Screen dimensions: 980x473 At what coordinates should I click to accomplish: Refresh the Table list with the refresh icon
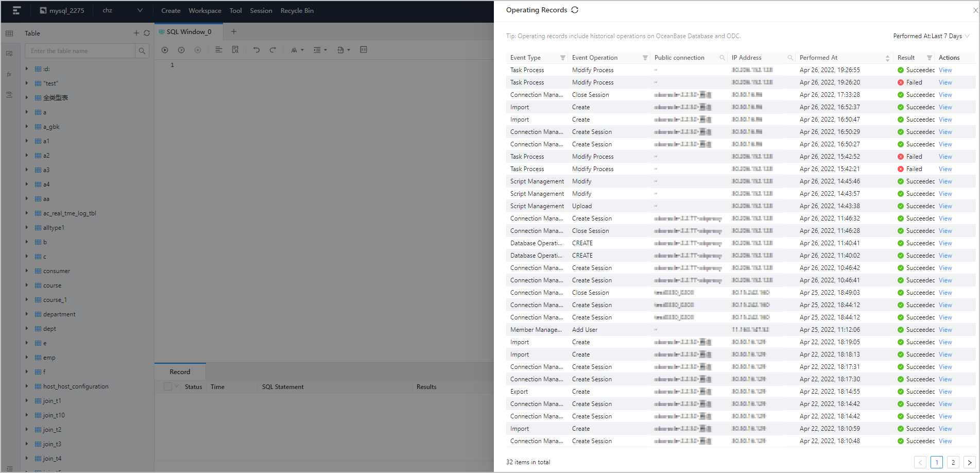tap(147, 33)
